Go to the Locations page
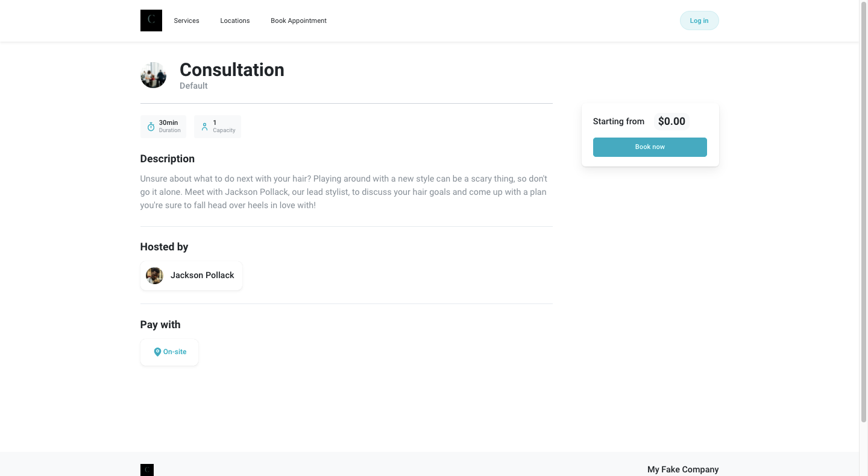Screen dimensions: 868x476 click(x=234, y=21)
